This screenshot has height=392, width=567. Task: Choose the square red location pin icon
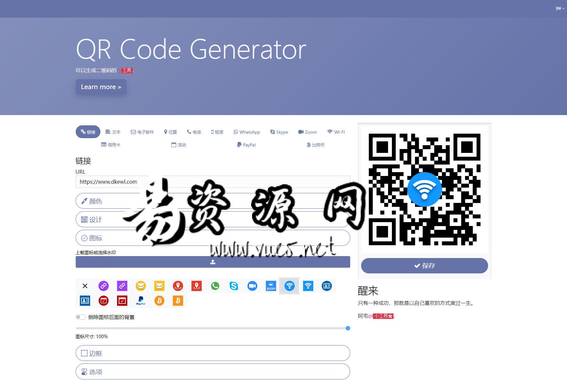[x=197, y=286]
